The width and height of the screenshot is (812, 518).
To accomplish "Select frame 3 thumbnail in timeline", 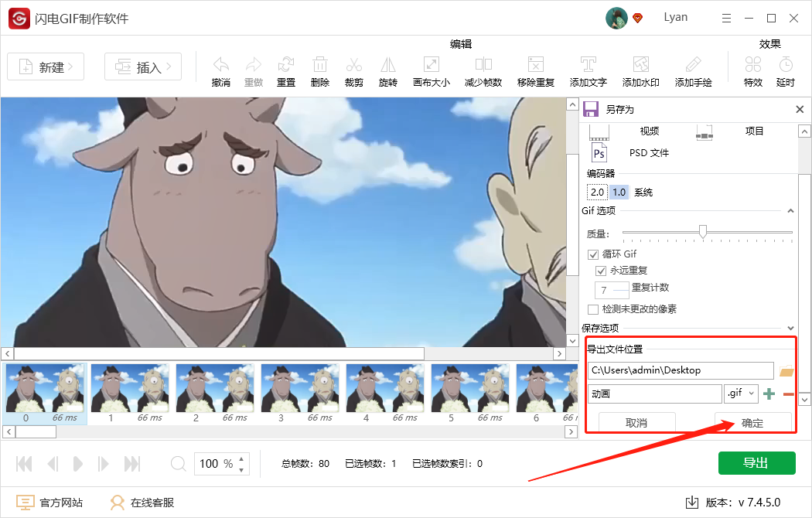I will (x=300, y=388).
